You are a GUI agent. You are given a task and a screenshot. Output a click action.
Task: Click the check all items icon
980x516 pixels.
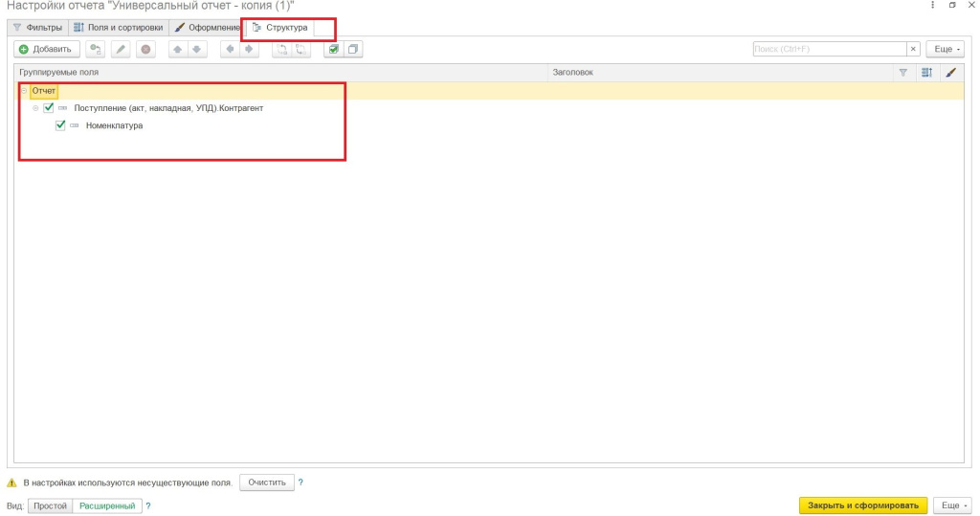(x=334, y=49)
